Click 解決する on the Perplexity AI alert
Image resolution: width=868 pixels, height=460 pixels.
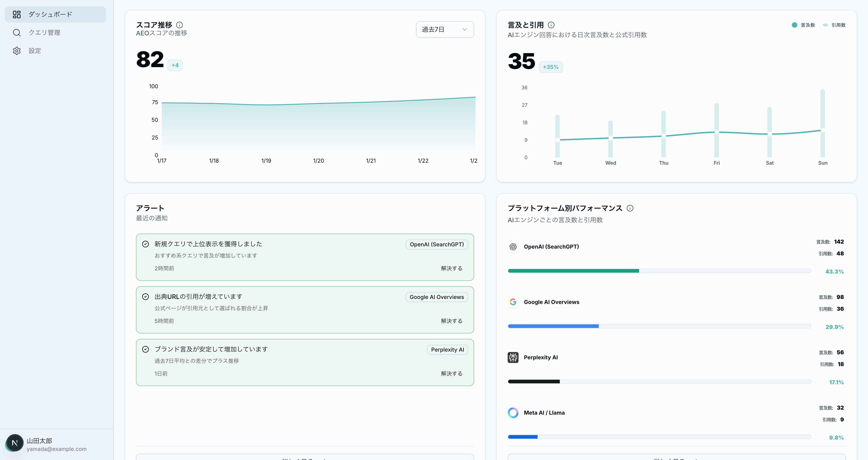tap(451, 374)
